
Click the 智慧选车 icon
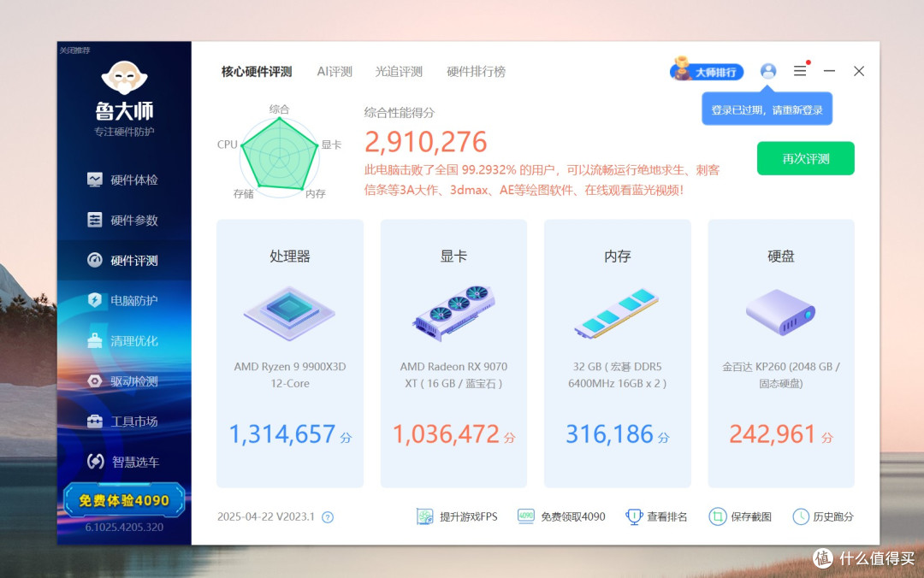(x=95, y=462)
